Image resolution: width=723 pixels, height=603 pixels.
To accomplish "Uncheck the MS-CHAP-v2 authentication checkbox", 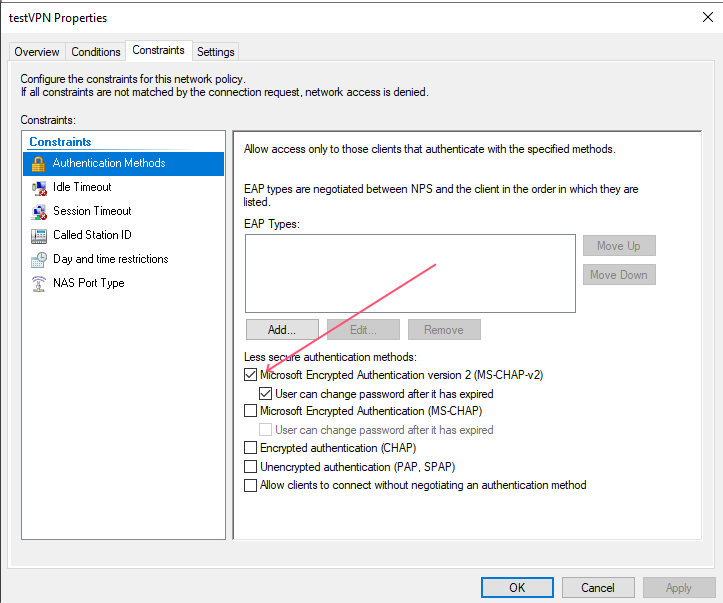I will (250, 375).
